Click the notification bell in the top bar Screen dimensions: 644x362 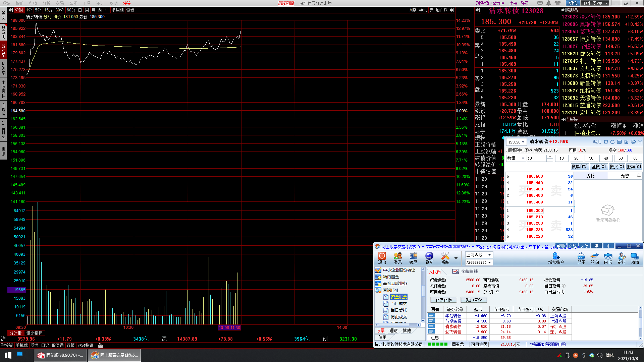(x=549, y=3)
